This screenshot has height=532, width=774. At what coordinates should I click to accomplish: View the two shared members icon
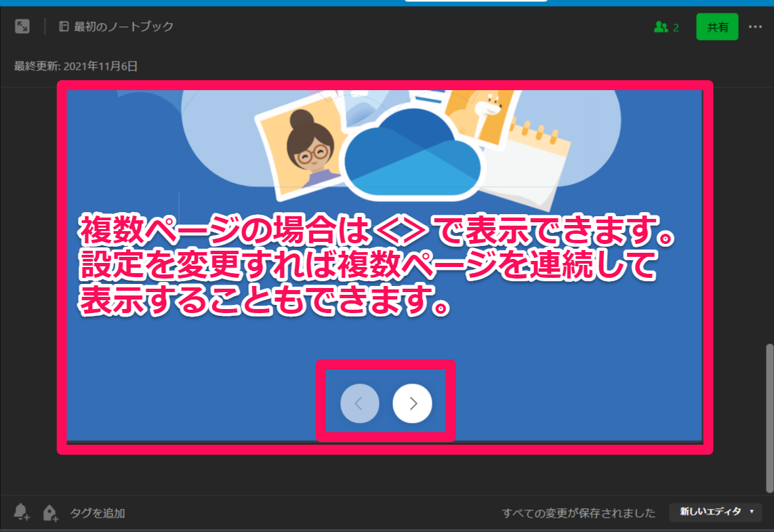point(666,27)
